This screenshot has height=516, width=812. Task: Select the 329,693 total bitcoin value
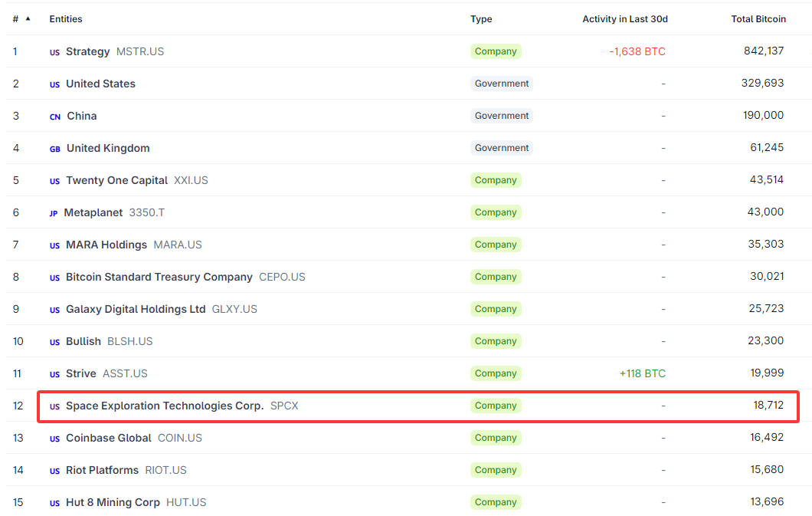[x=762, y=83]
